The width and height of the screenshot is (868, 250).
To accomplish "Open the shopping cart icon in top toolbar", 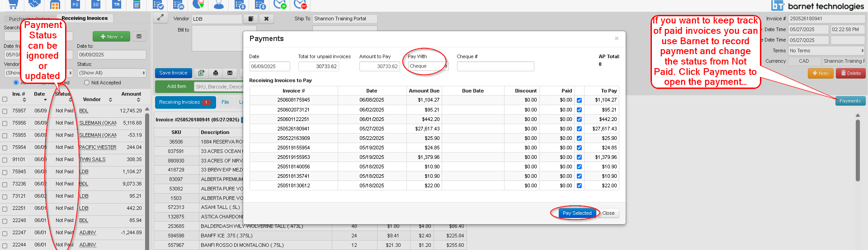I will 13,5.
